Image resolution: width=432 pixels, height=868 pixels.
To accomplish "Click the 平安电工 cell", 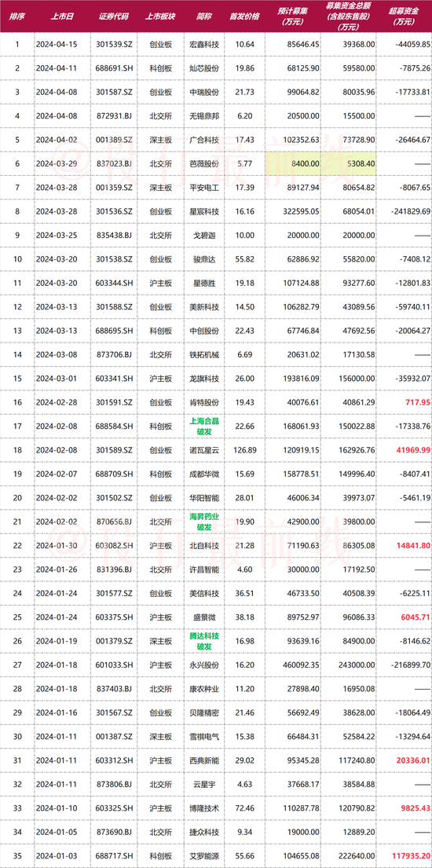I will tap(203, 187).
